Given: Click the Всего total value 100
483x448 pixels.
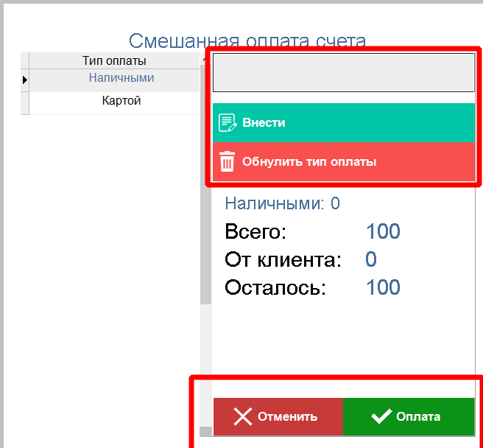Looking at the screenshot, I should coord(383,231).
